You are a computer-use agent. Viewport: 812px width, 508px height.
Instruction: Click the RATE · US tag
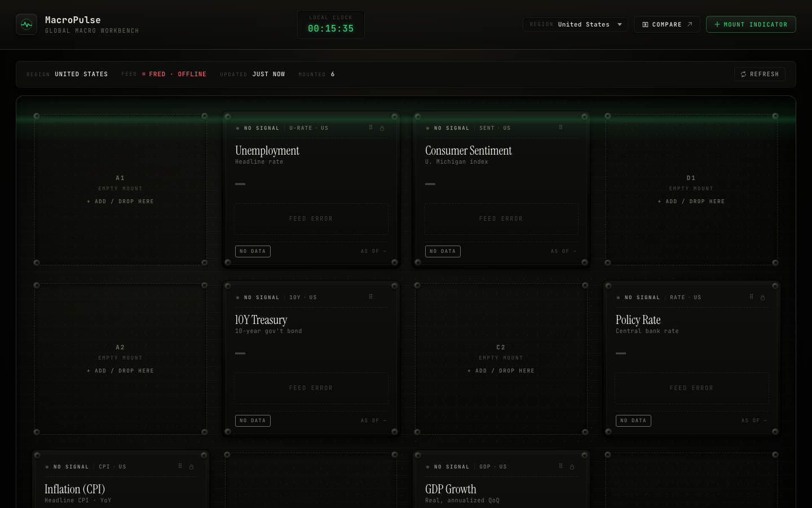pos(686,297)
